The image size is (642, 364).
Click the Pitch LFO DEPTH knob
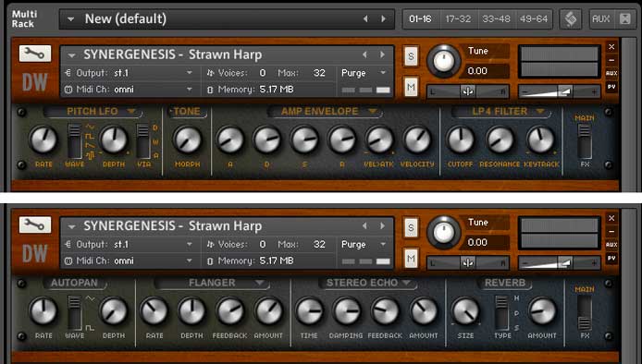114,140
